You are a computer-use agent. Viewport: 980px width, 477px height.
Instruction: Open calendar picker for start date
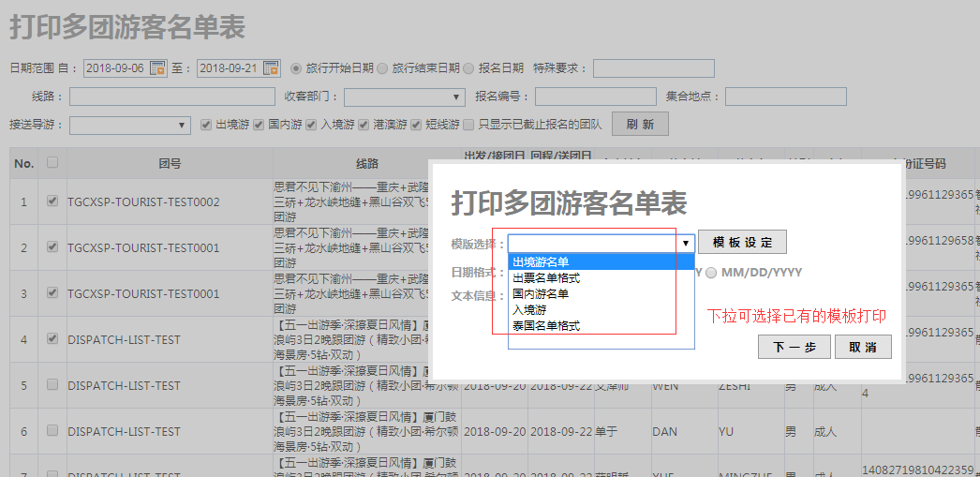pos(158,68)
